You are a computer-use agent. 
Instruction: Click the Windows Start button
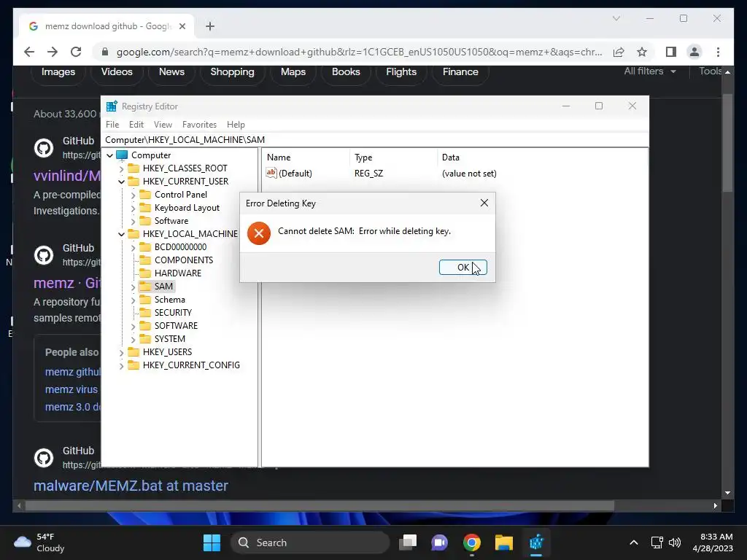(212, 542)
